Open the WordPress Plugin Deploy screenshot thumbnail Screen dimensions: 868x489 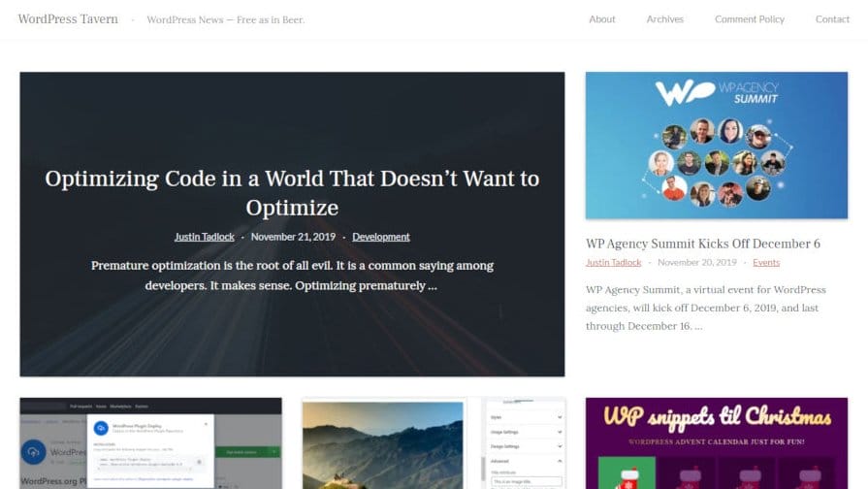click(x=150, y=442)
